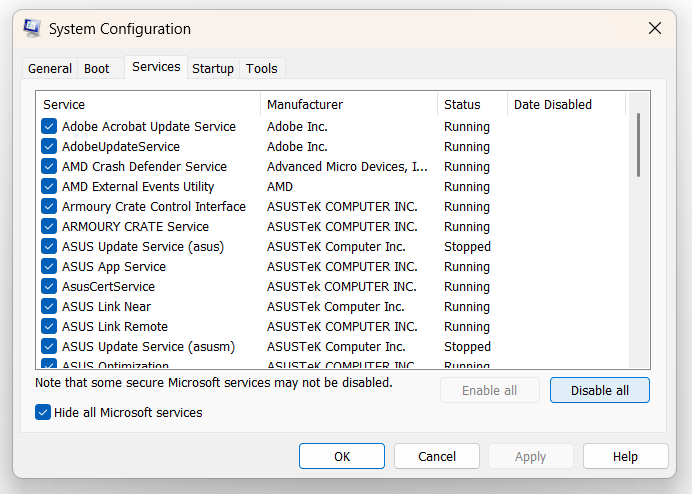
Task: Open Help for System Configuration
Action: point(625,456)
